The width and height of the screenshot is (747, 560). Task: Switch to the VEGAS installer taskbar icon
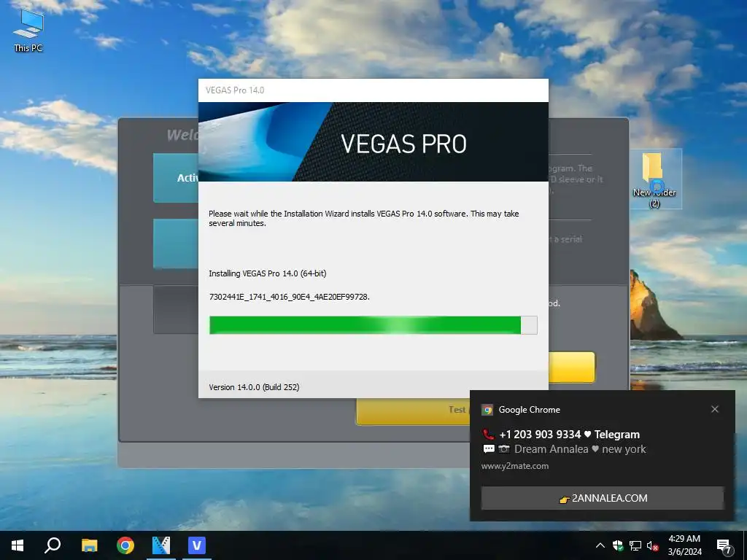click(x=197, y=545)
